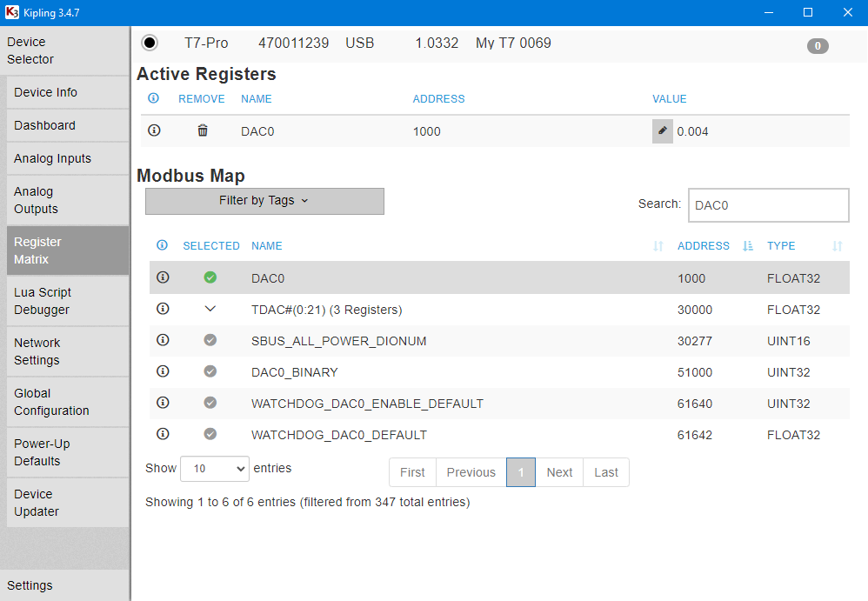Edit the DAC0 value with pencil icon

tap(663, 130)
